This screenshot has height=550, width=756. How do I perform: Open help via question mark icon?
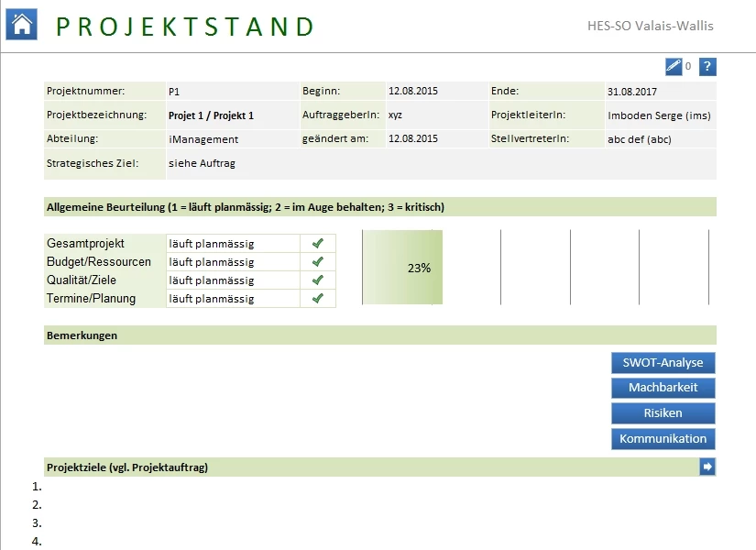[707, 67]
